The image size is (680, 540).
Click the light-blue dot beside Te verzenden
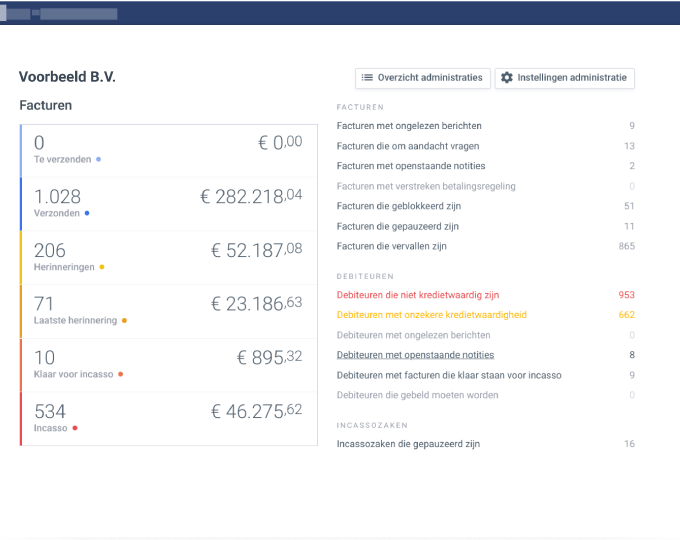coord(98,160)
